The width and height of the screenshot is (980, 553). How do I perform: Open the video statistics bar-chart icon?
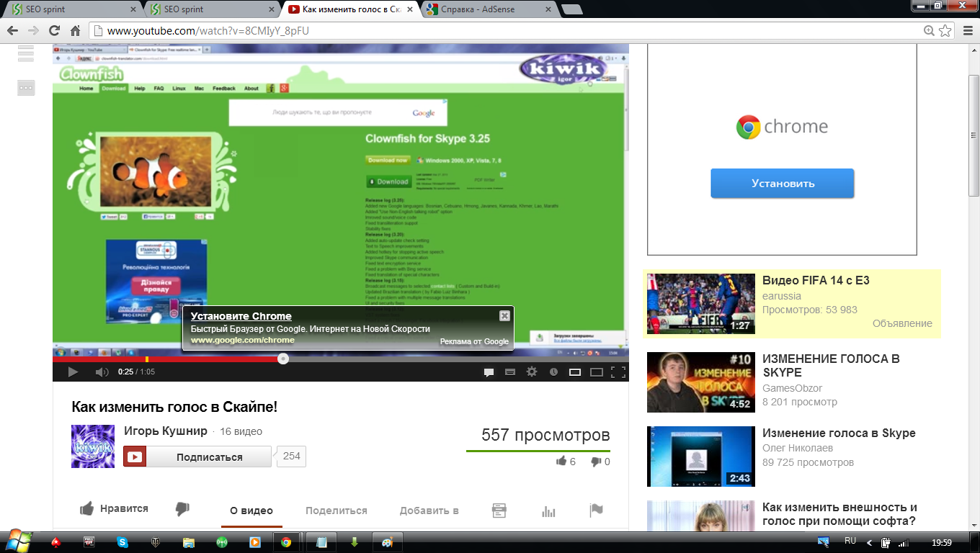click(x=548, y=511)
